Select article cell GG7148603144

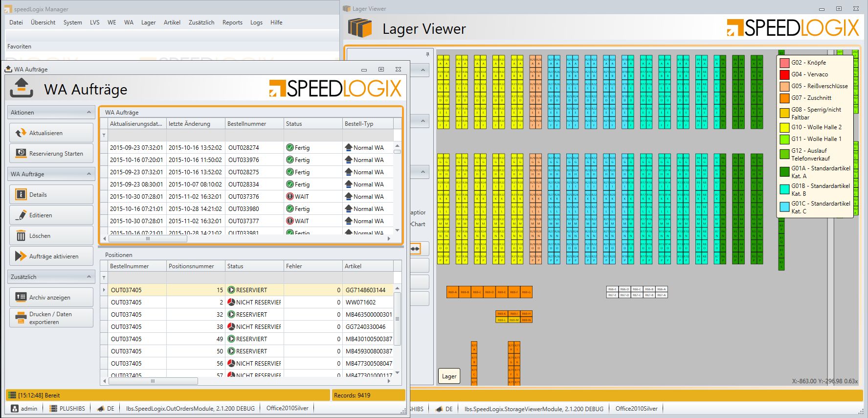click(x=368, y=290)
